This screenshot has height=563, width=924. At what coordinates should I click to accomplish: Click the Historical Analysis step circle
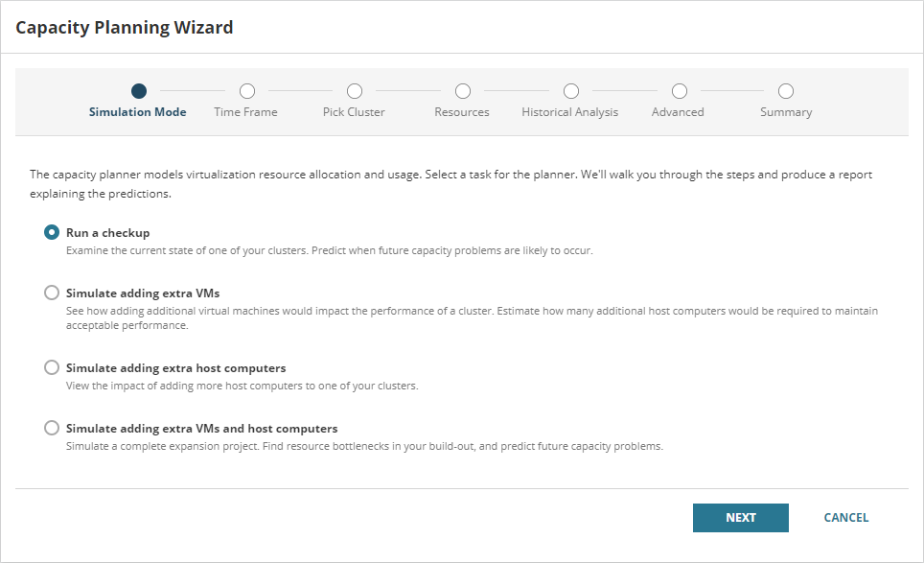coord(570,89)
